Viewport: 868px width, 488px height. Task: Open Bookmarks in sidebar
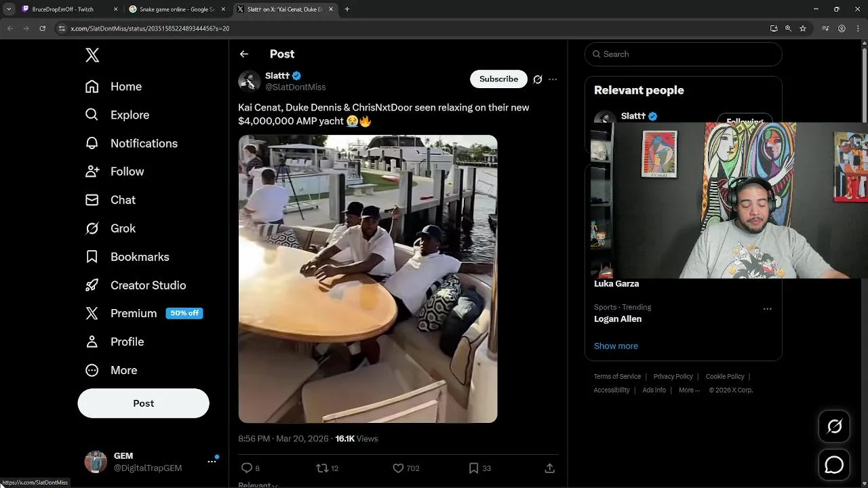pos(127,257)
